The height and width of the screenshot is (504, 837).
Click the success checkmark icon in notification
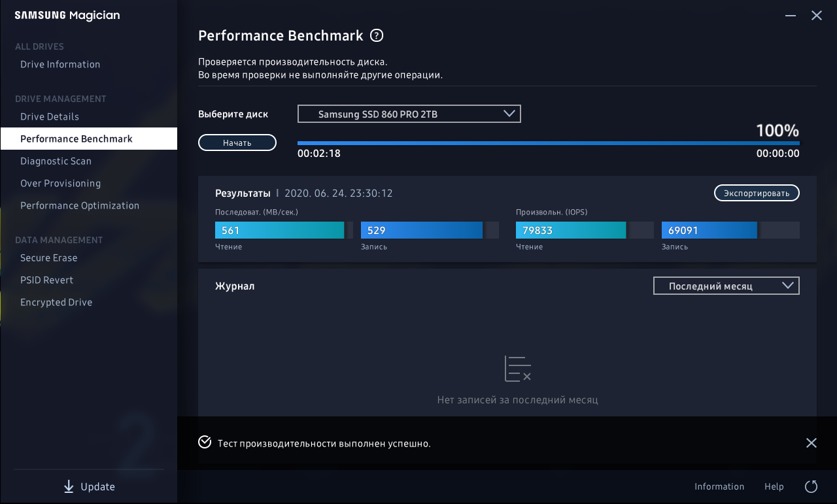tap(205, 443)
